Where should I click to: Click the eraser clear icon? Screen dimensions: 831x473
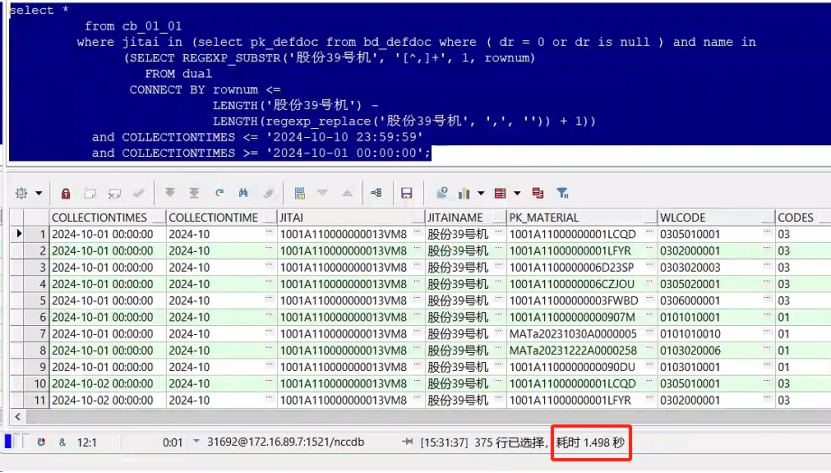click(268, 193)
